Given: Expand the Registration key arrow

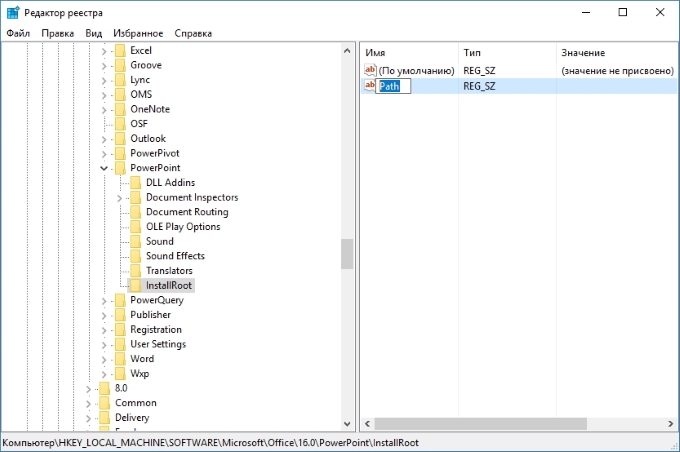Looking at the screenshot, I should 104,330.
